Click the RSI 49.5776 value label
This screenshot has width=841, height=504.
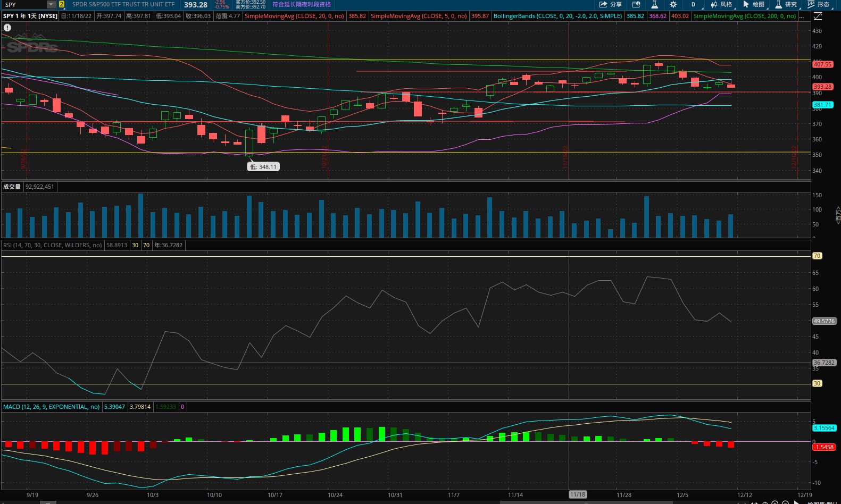point(824,321)
